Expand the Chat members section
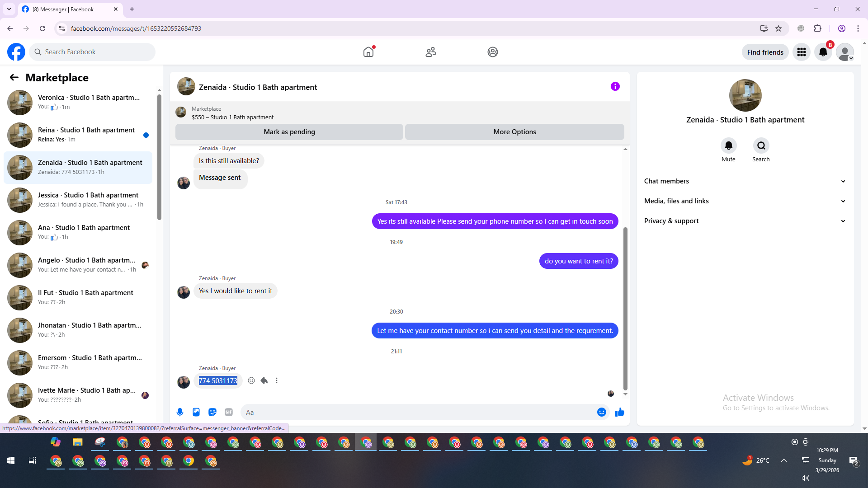Image resolution: width=868 pixels, height=488 pixels. 745,181
